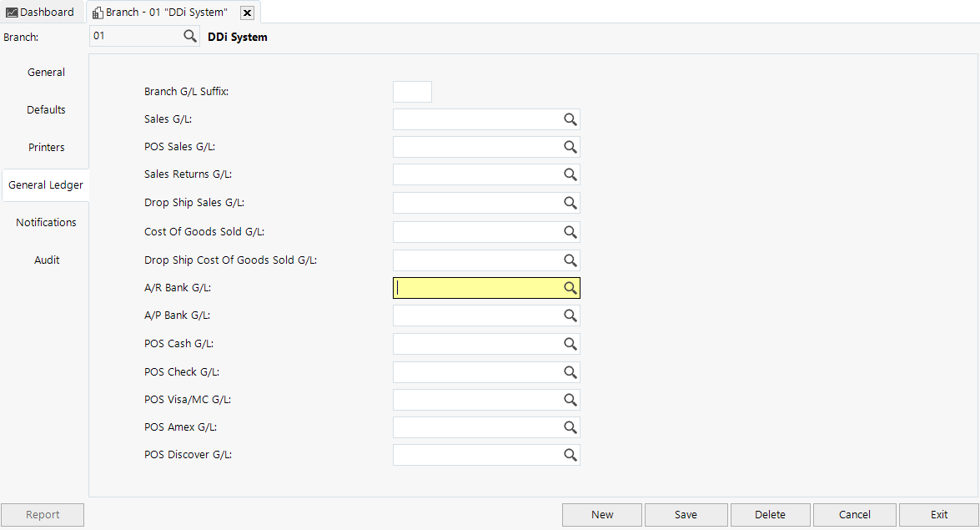
Task: Click the Exit button
Action: 938,514
